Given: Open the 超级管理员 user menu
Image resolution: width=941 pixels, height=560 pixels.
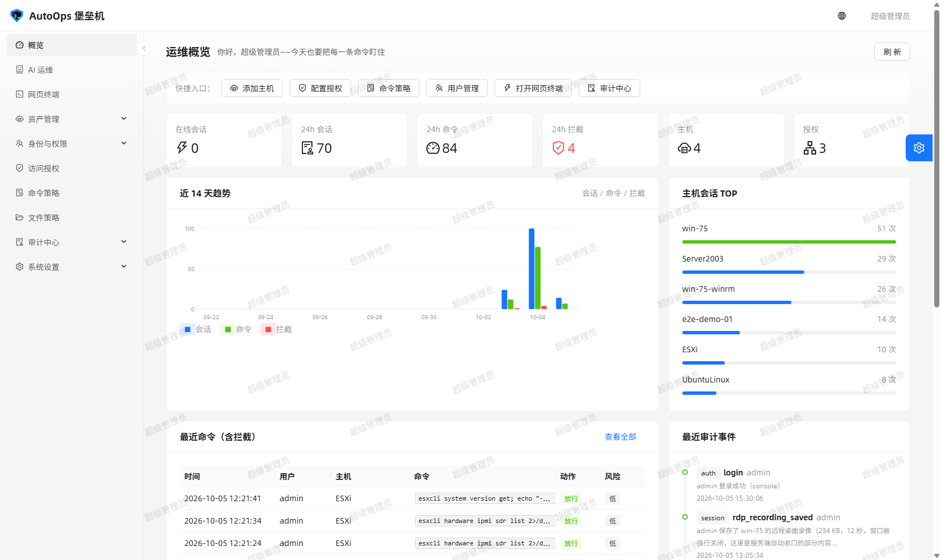Looking at the screenshot, I should (x=890, y=16).
